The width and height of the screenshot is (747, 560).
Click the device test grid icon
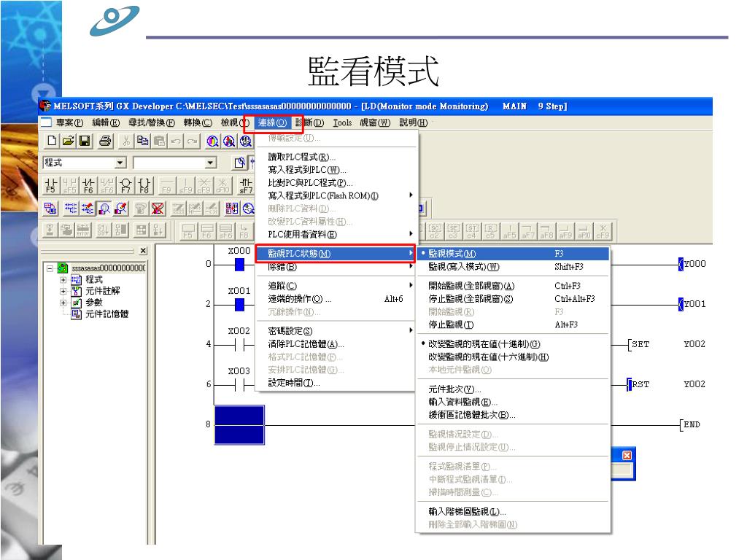click(232, 208)
